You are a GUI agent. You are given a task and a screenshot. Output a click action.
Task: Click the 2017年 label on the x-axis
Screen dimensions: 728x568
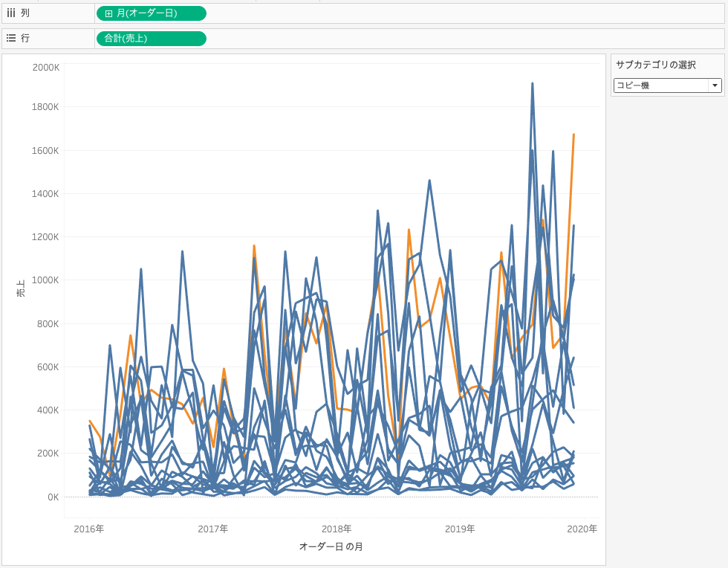point(212,529)
